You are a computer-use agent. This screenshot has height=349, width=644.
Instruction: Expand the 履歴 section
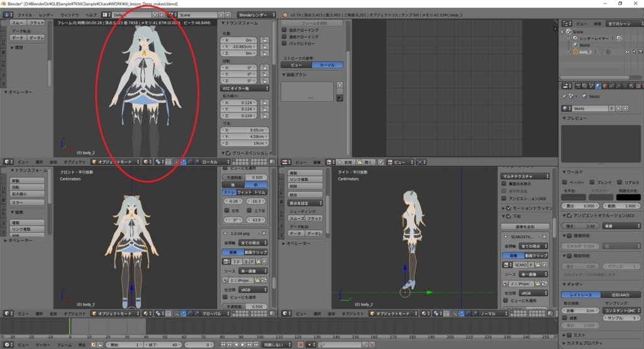12,48
